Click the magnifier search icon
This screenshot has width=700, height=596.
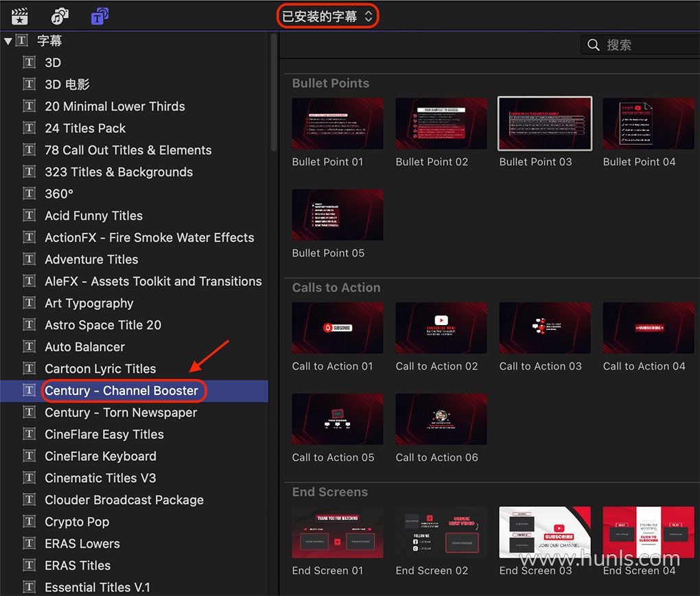click(594, 45)
